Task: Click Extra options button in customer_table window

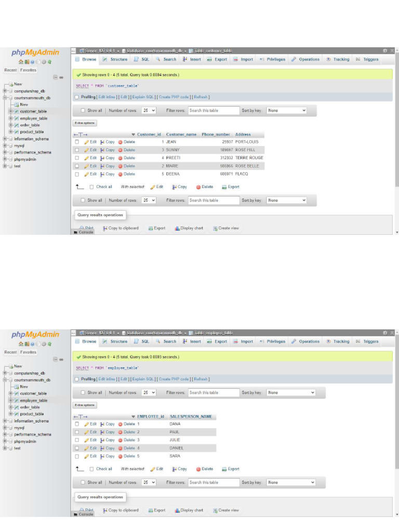Action: click(85, 123)
